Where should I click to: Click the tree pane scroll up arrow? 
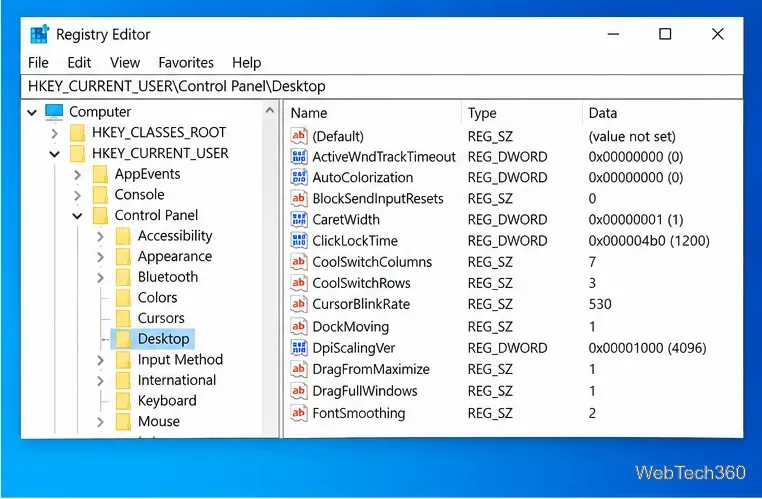pyautogui.click(x=270, y=111)
